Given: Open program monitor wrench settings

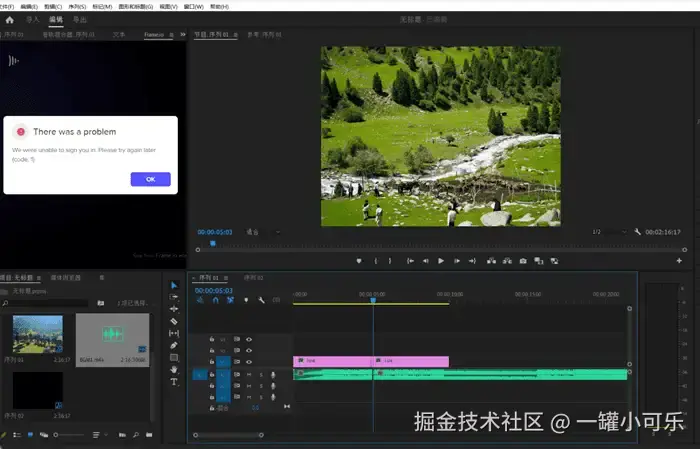Looking at the screenshot, I should [x=637, y=232].
